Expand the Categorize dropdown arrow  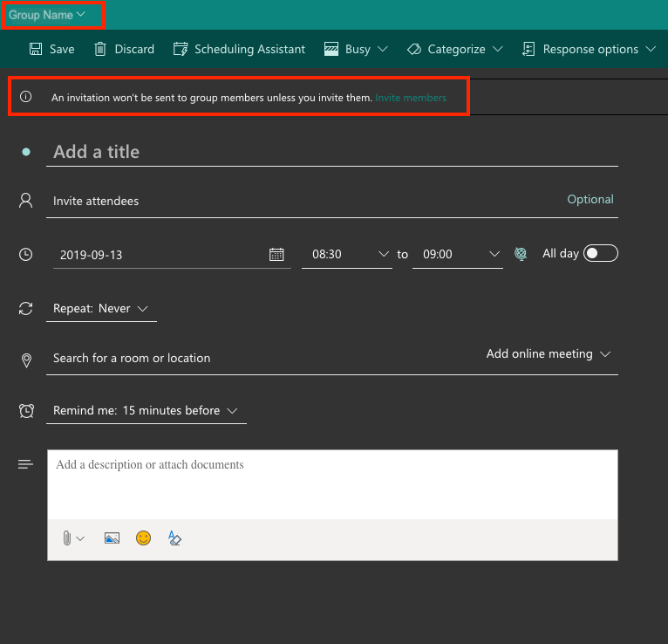[x=498, y=49]
